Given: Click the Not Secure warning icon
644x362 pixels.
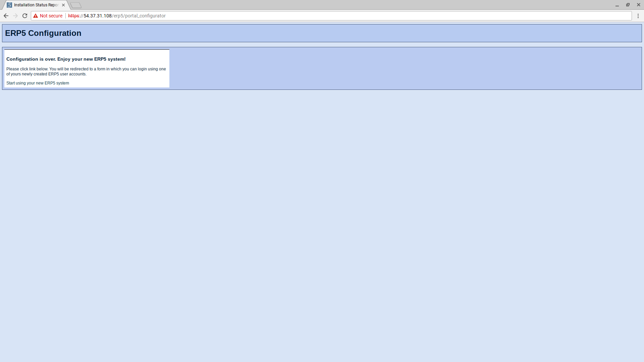Looking at the screenshot, I should [x=35, y=15].
